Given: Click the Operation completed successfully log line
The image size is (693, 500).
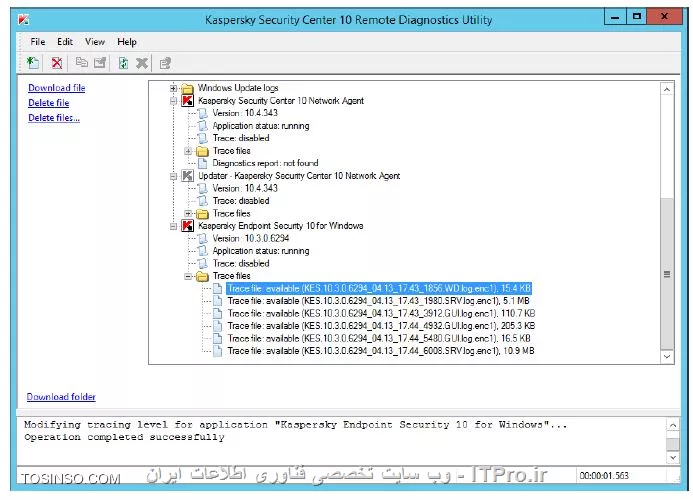Looking at the screenshot, I should [x=124, y=437].
